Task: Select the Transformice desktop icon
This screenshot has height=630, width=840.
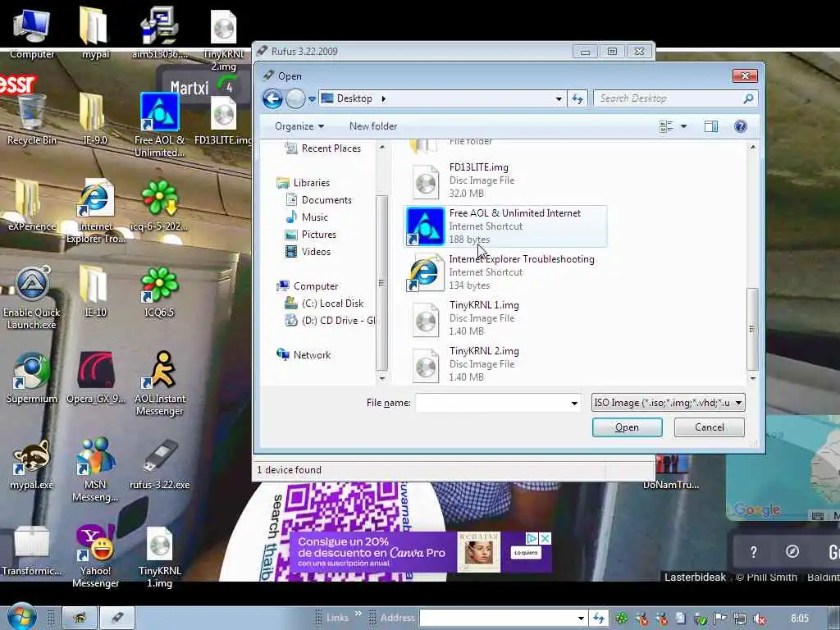Action: (32, 550)
